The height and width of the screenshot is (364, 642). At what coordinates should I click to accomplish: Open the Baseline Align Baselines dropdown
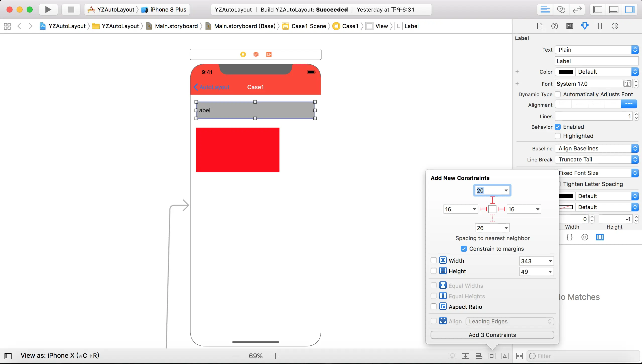click(596, 148)
